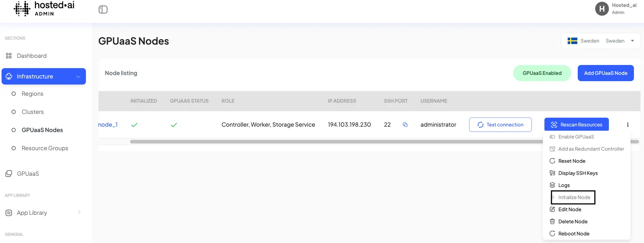Click the GPUaaS Status checkmark for node_1
Viewport: 644px width, 243px height.
[x=174, y=125]
